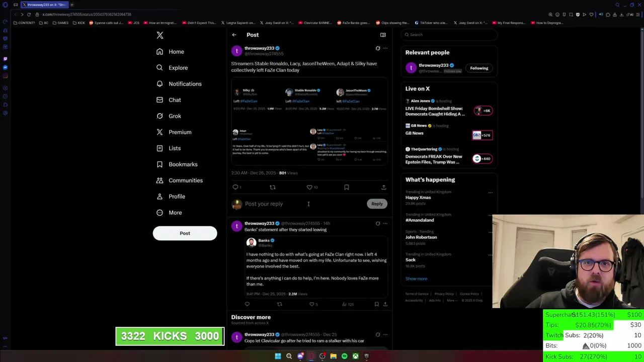Open File Explorer from the taskbar
The height and width of the screenshot is (362, 644).
(333, 356)
